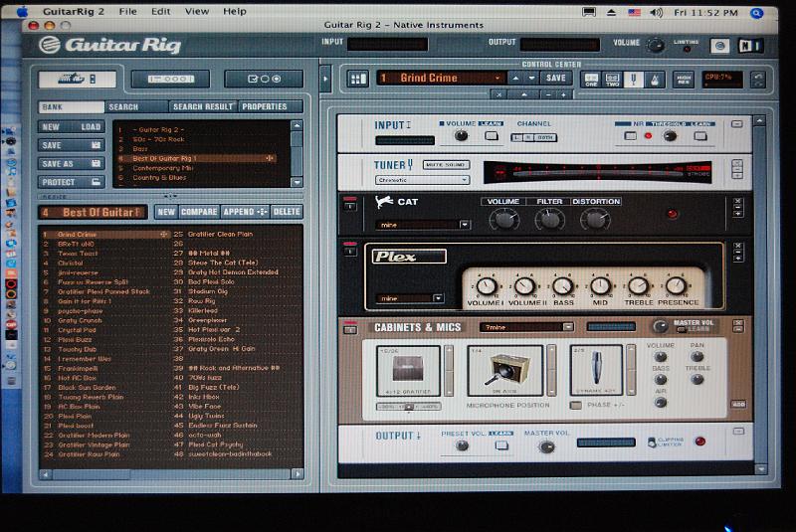Close the CAT module with X

[x=738, y=201]
